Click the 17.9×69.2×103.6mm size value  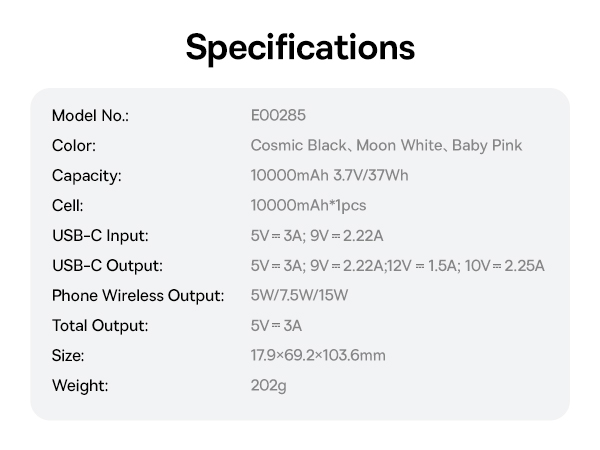(x=317, y=356)
